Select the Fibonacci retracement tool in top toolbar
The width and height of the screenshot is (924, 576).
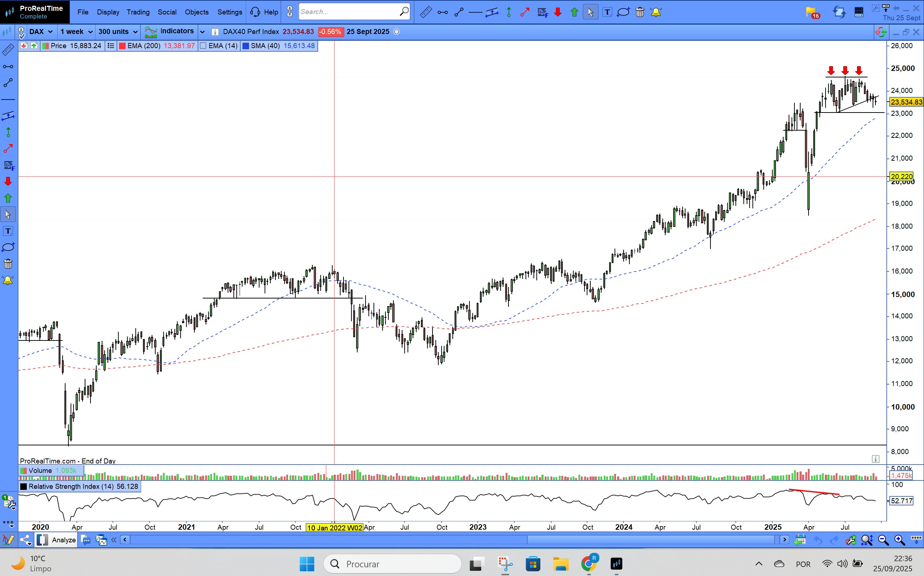coord(543,12)
